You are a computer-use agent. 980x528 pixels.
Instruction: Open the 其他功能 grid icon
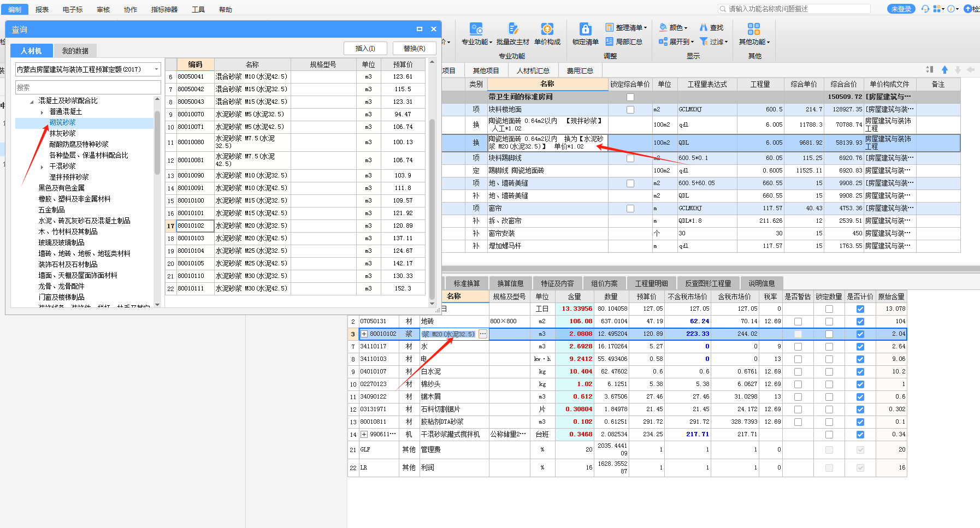point(754,29)
